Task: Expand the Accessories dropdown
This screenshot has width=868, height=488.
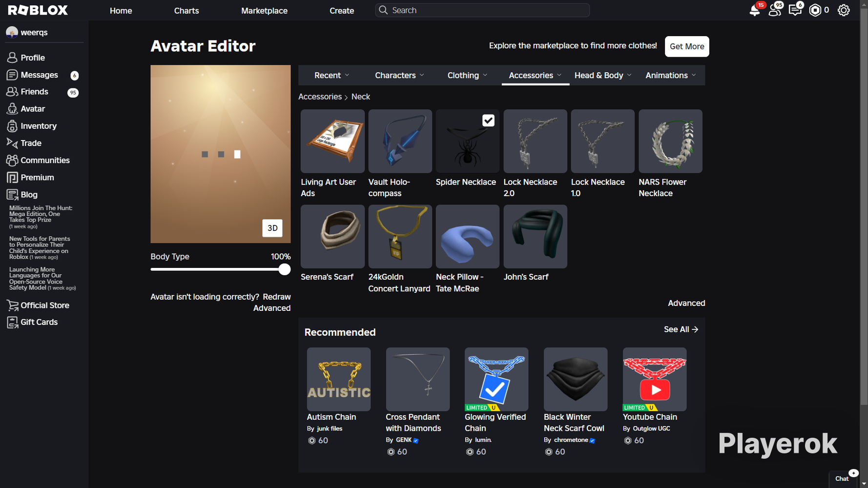Action: click(x=535, y=75)
